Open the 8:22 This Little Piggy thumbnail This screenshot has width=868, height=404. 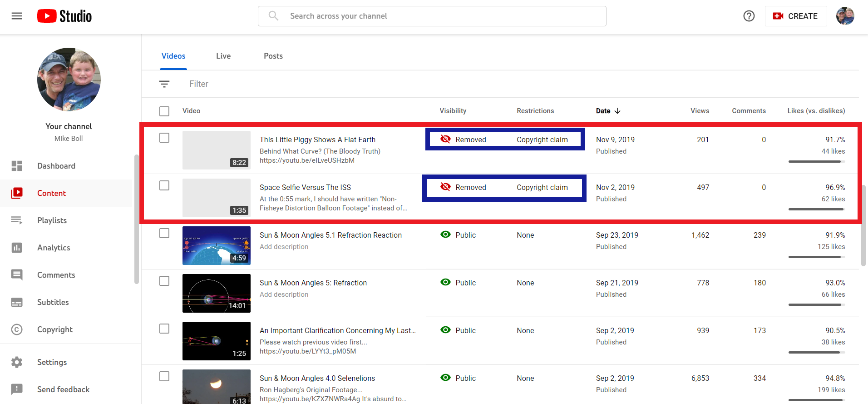tap(217, 150)
